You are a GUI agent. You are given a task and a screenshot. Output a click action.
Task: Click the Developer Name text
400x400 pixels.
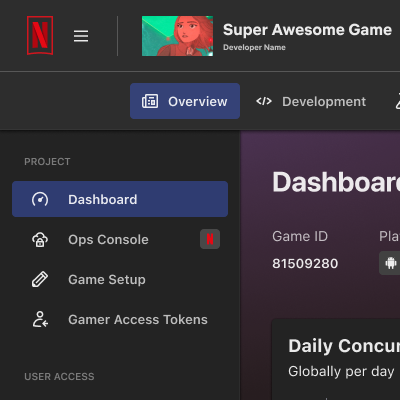pyautogui.click(x=254, y=47)
